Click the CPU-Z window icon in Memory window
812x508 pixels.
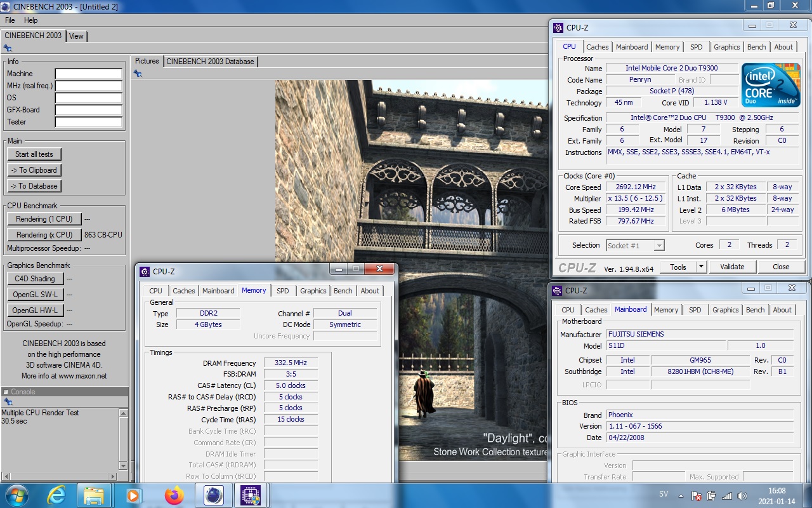pyautogui.click(x=144, y=272)
